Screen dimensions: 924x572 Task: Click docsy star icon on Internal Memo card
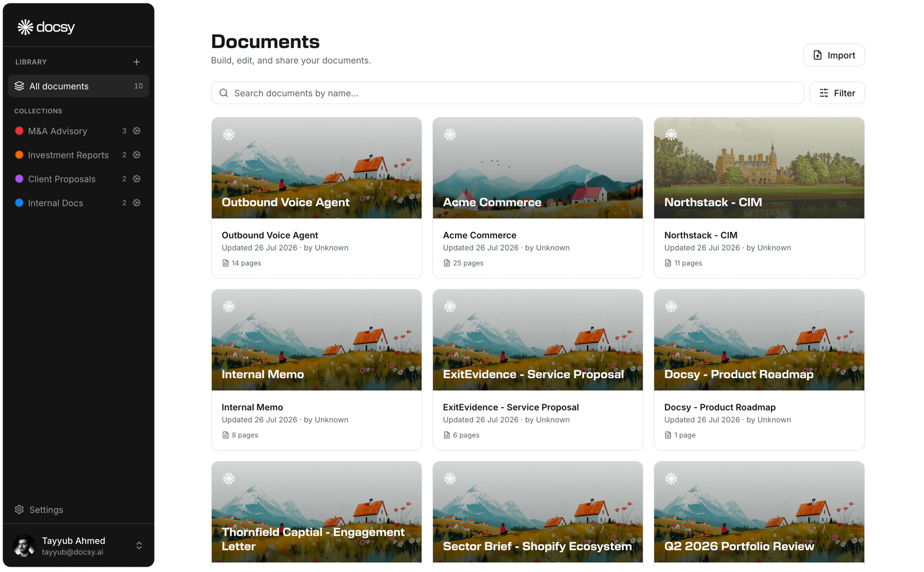[x=229, y=306]
